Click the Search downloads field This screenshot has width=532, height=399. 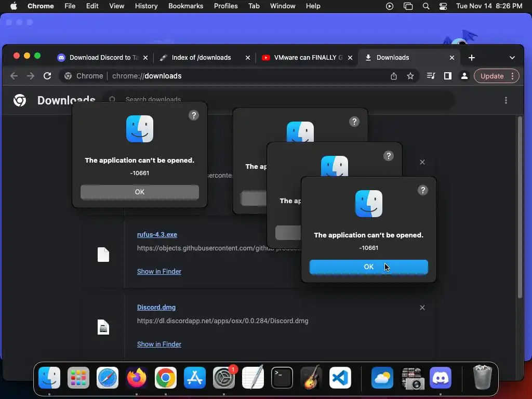pos(278,99)
